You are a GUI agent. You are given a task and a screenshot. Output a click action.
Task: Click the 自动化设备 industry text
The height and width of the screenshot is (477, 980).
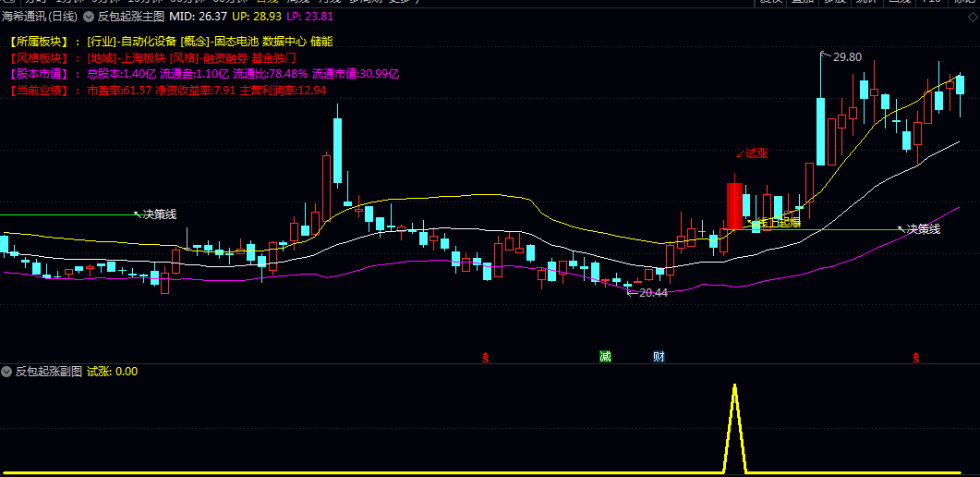149,42
